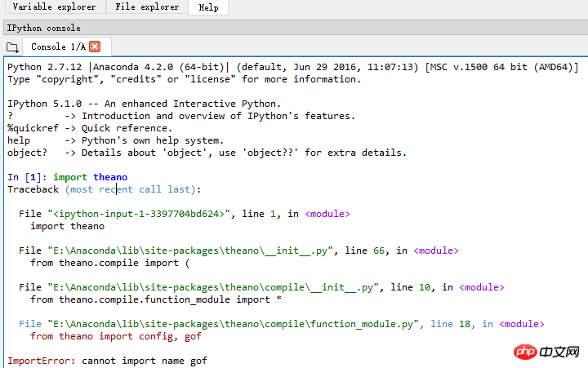Image resolution: width=588 pixels, height=368 pixels.
Task: Select the Console 1/A tab
Action: [x=58, y=47]
